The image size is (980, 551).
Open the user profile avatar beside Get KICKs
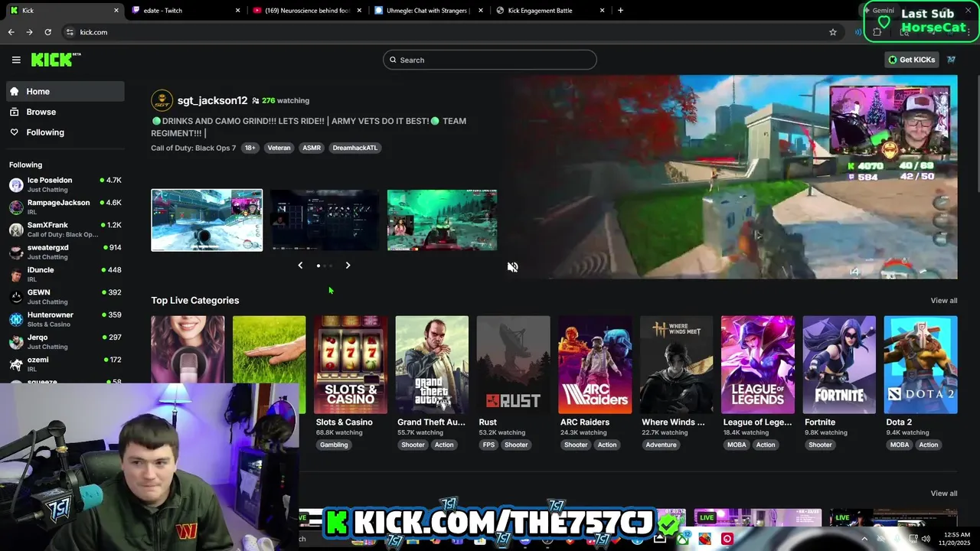[x=952, y=60]
